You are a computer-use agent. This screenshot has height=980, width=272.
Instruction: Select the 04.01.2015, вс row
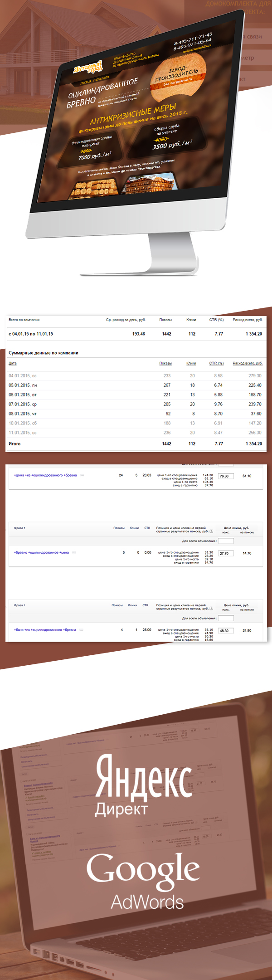136,375
